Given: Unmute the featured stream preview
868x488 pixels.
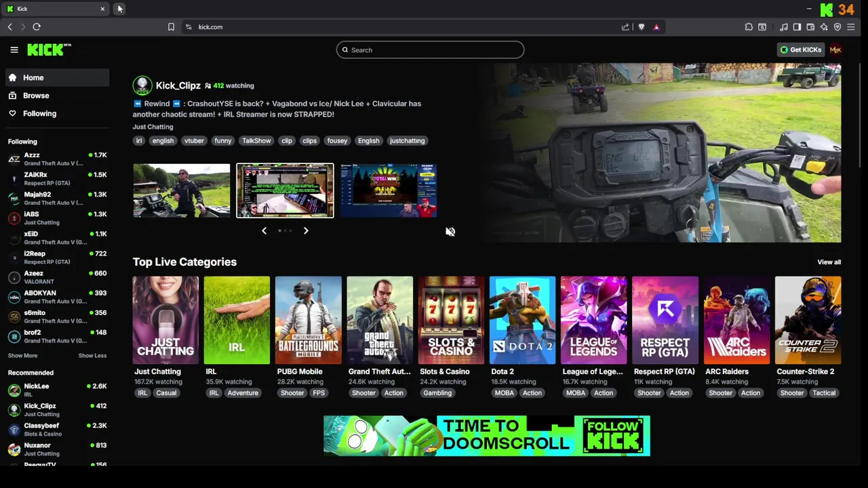Looking at the screenshot, I should coord(450,232).
